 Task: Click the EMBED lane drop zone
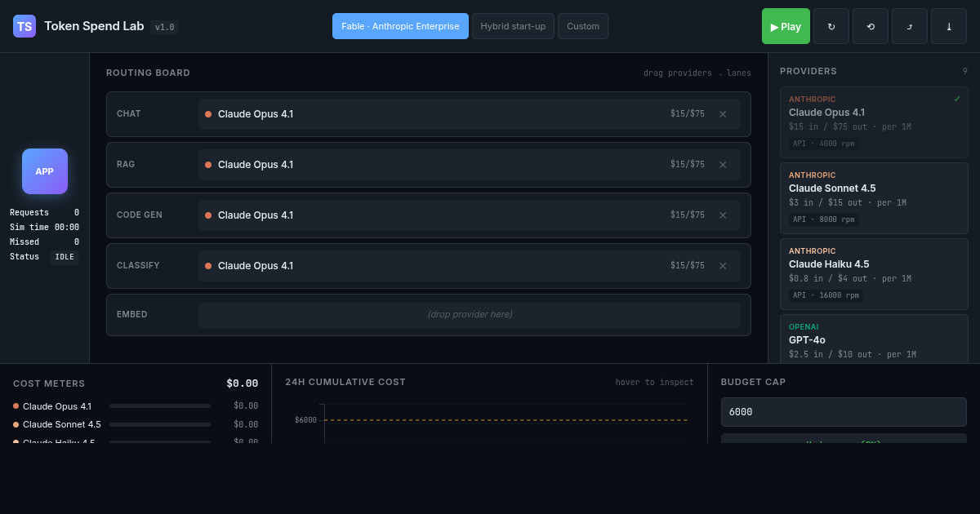pyautogui.click(x=470, y=315)
